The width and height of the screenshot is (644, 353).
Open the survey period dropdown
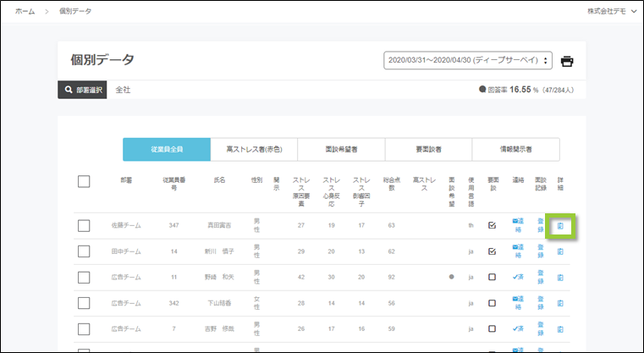click(x=468, y=61)
